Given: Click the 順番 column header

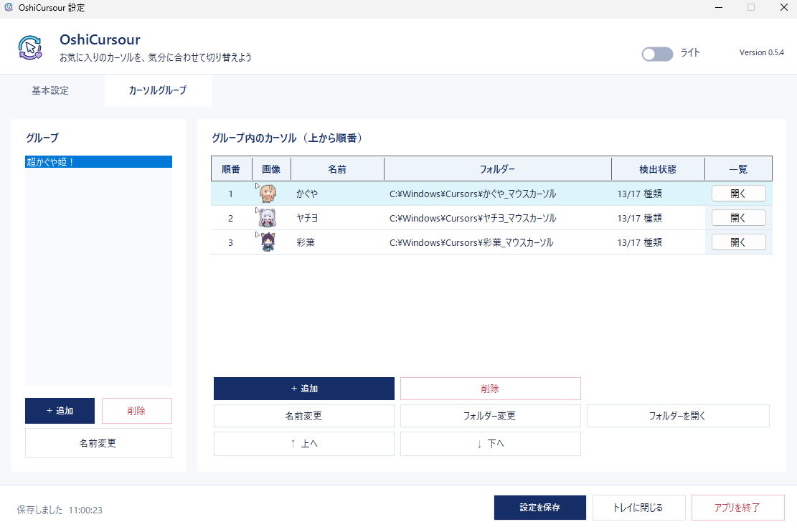Looking at the screenshot, I should point(231,169).
